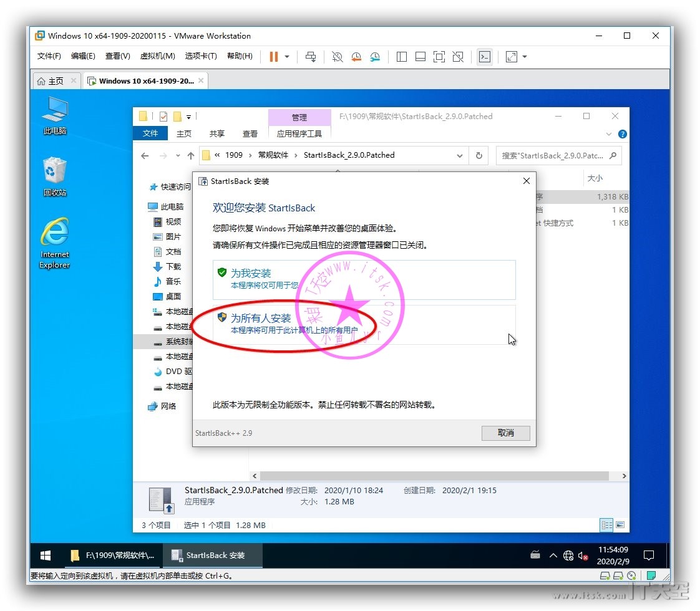Open the 选项卡(T) menu

(x=201, y=56)
